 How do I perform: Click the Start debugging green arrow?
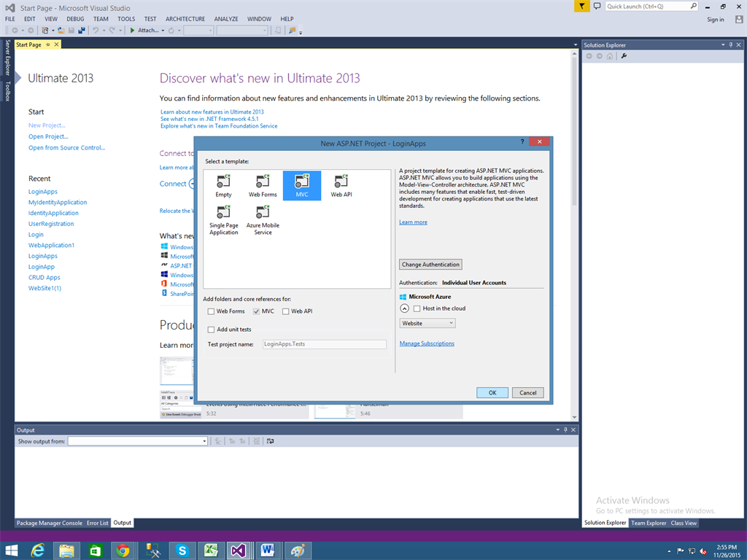point(133,31)
